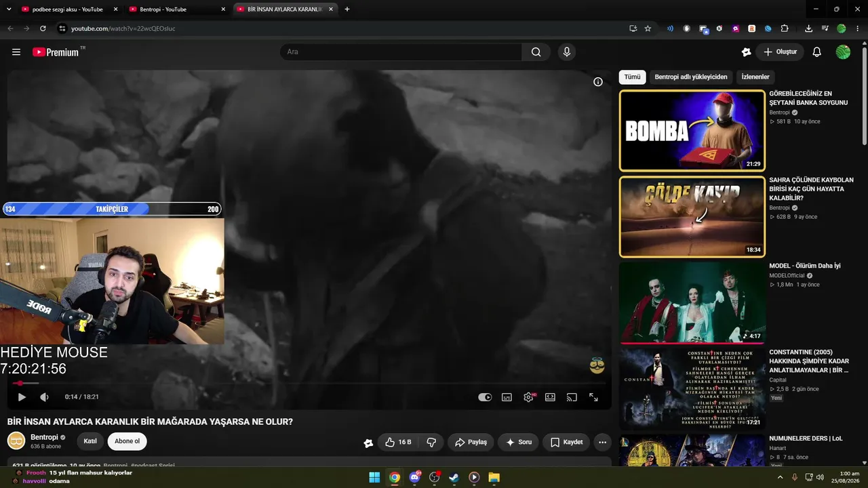868x488 pixels.
Task: Open more actions ellipsis under video
Action: point(602,442)
